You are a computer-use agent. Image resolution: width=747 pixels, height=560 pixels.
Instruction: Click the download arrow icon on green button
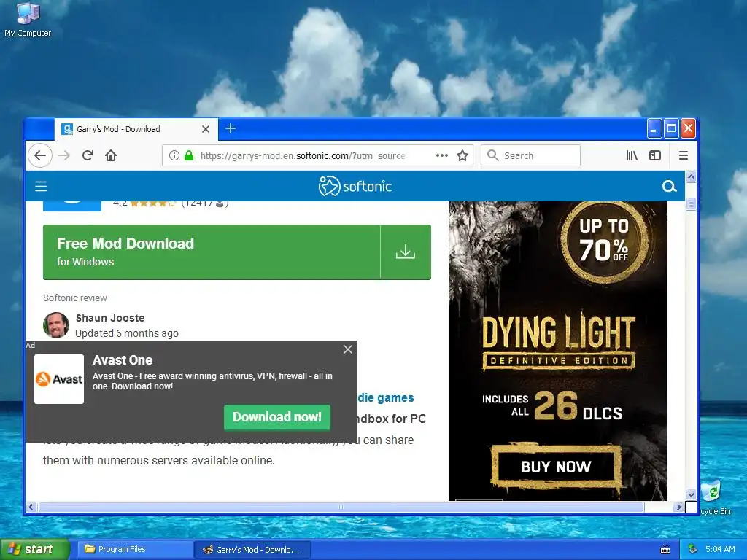coord(406,252)
